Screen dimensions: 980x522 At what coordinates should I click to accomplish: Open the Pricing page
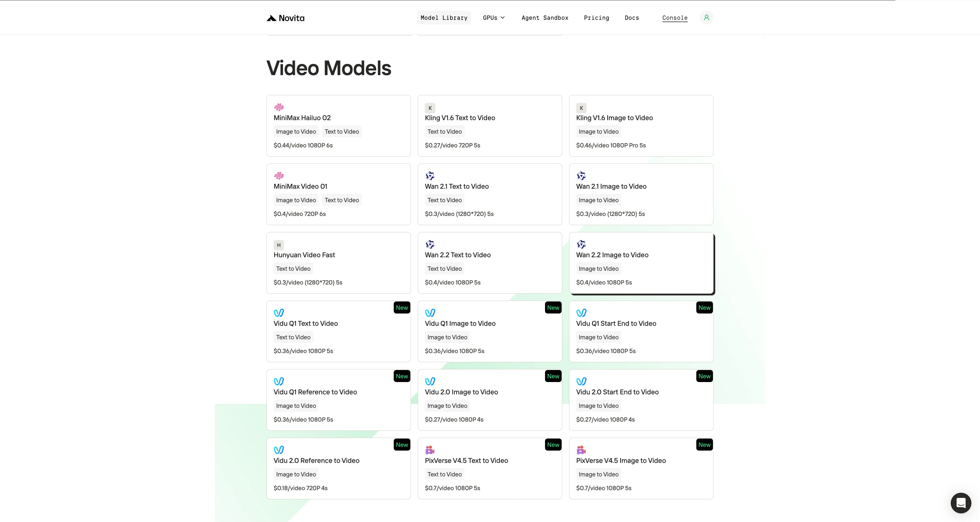597,17
